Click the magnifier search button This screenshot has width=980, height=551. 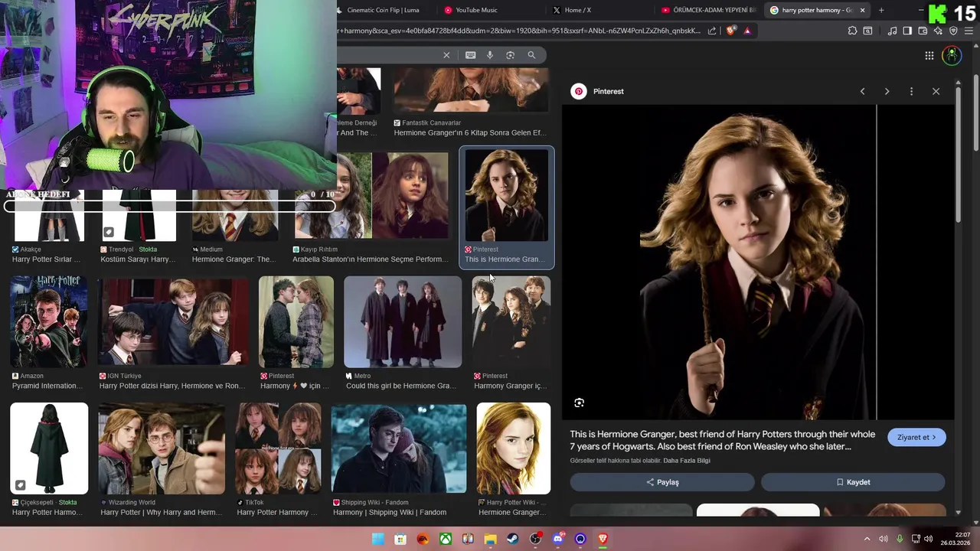pyautogui.click(x=531, y=55)
